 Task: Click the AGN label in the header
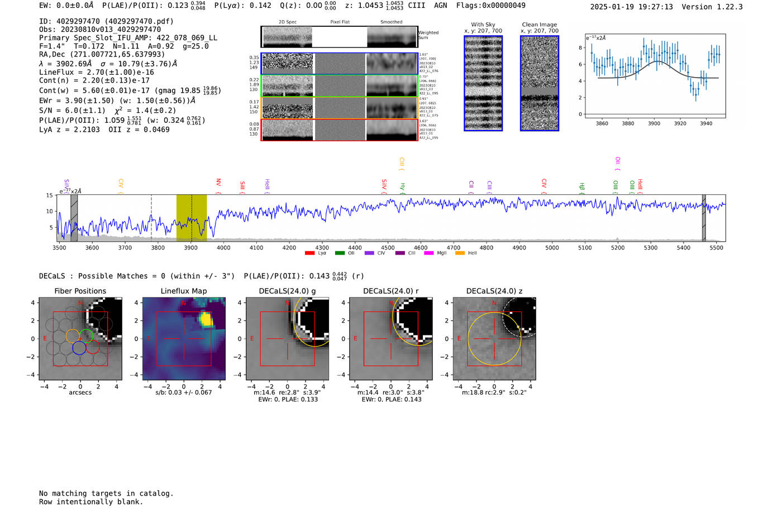click(440, 6)
